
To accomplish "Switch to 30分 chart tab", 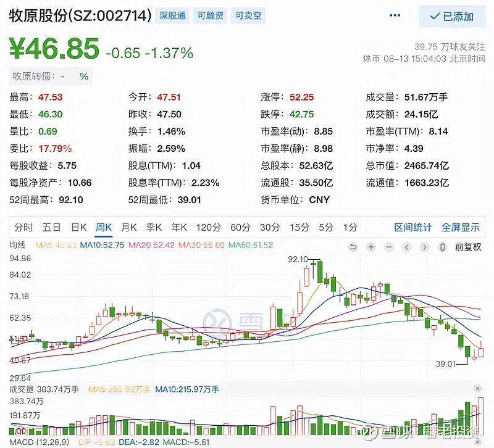I will 270,227.
